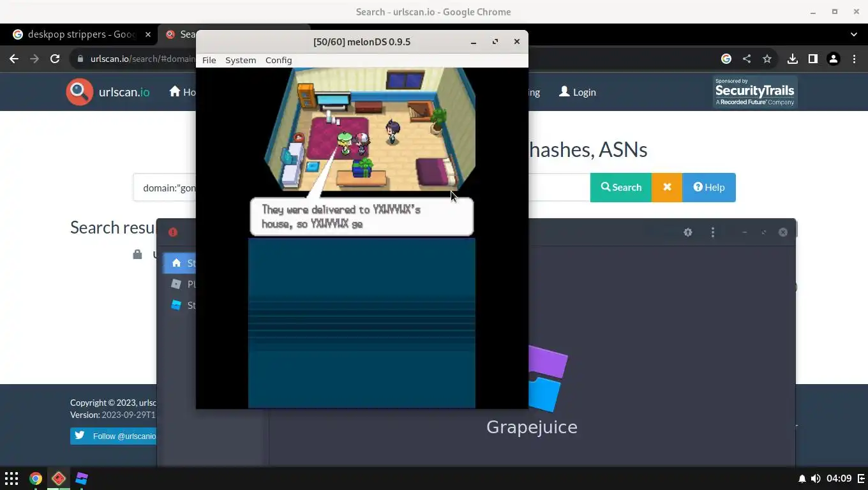868x490 pixels.
Task: Clear search with the orange X button
Action: pos(667,187)
